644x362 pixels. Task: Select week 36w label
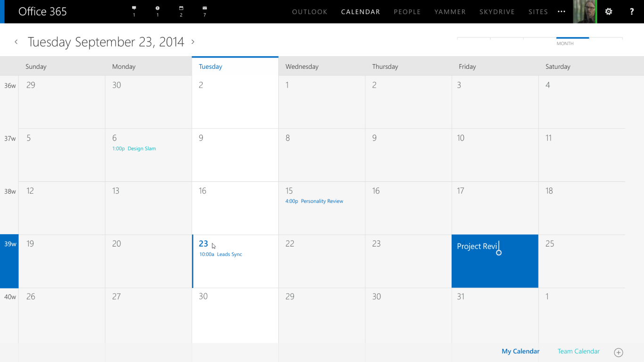10,86
